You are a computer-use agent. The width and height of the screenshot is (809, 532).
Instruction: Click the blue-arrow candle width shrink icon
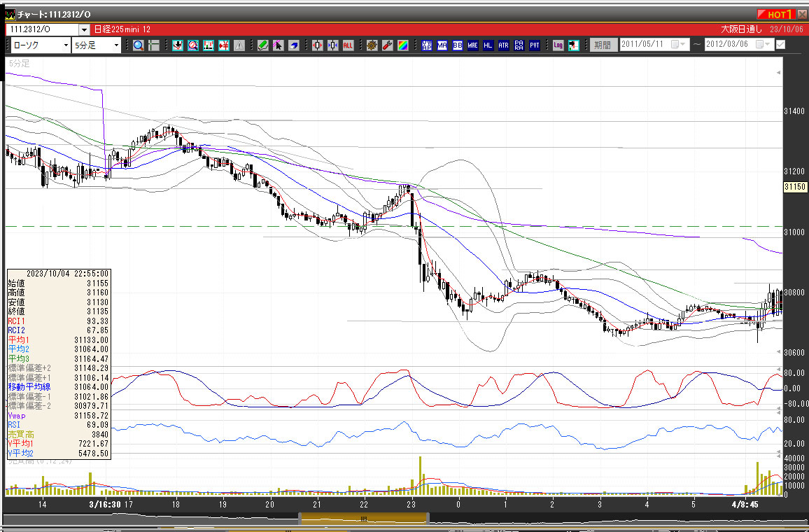[x=333, y=45]
